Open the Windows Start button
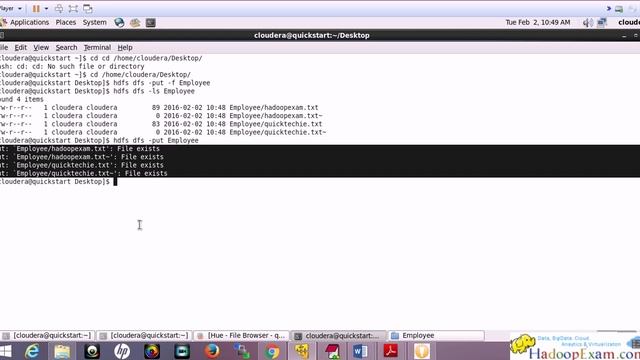The width and height of the screenshot is (640, 360). 6,351
